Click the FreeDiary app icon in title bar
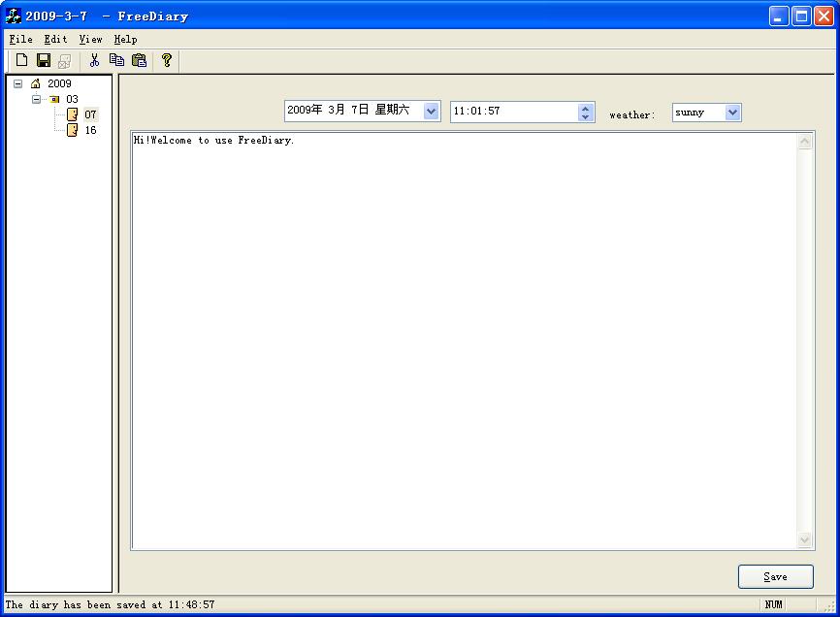 click(14, 16)
